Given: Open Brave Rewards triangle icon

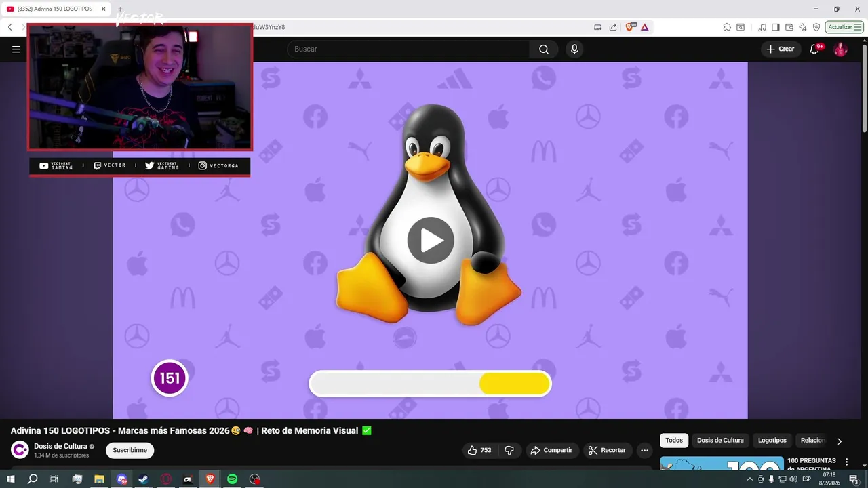Looking at the screenshot, I should 644,27.
